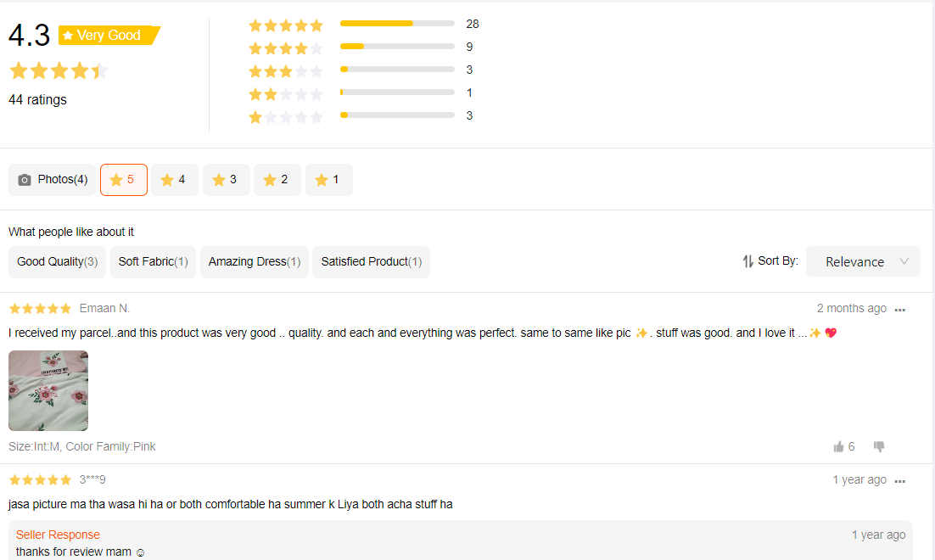Open the review photo thumbnail
The height and width of the screenshot is (560, 935).
48,390
